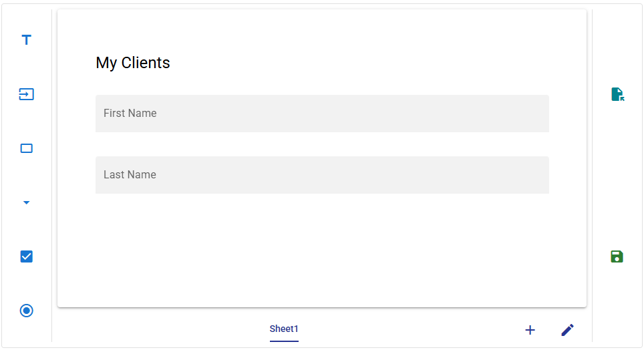This screenshot has width=644, height=350.
Task: Choose the radio button element tool
Action: click(26, 311)
